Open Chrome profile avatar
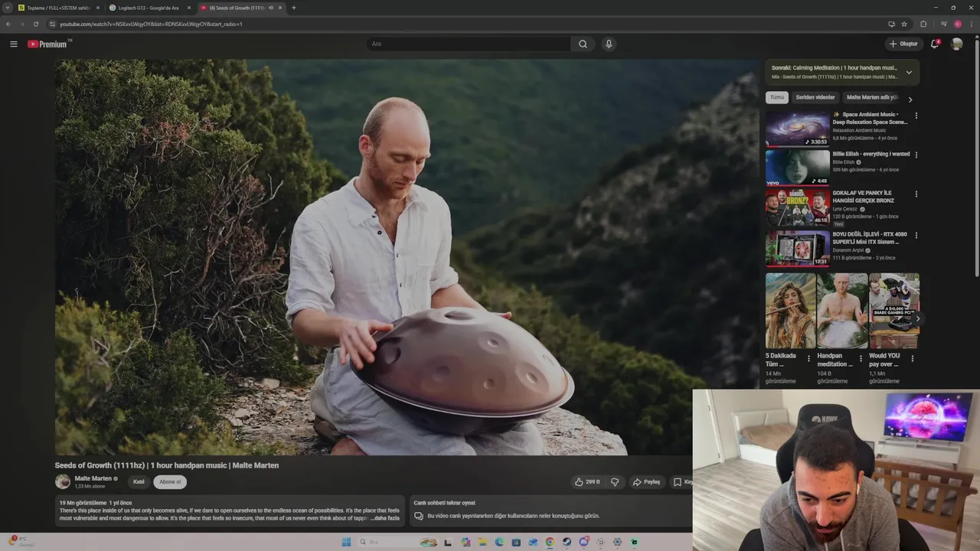This screenshot has height=551, width=980. coord(958,24)
